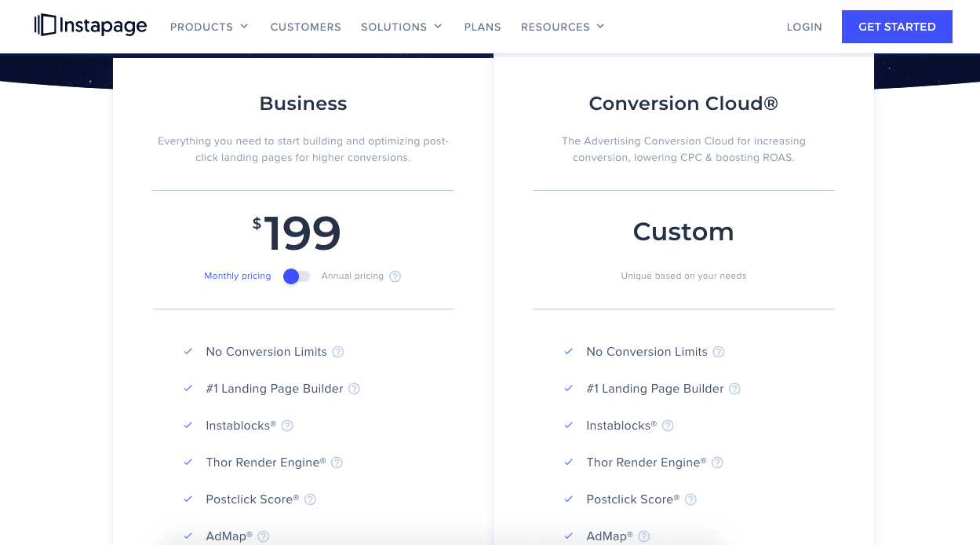Expand the RESOURCES dropdown

pyautogui.click(x=562, y=26)
